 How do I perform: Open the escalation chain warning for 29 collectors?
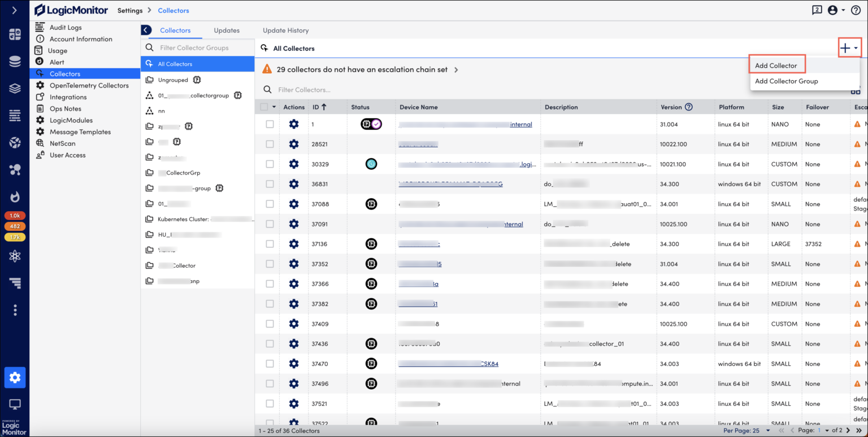coord(362,69)
